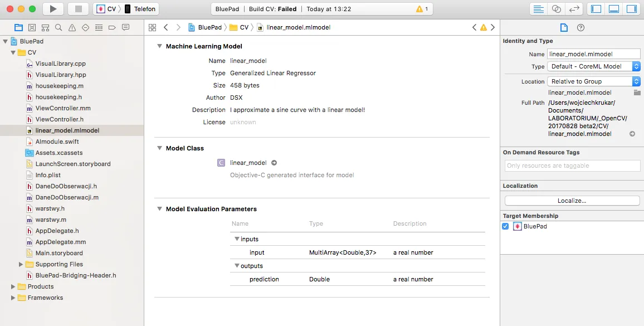Image resolution: width=644 pixels, height=326 pixels.
Task: Open the build warning indicator in status bar
Action: point(422,9)
